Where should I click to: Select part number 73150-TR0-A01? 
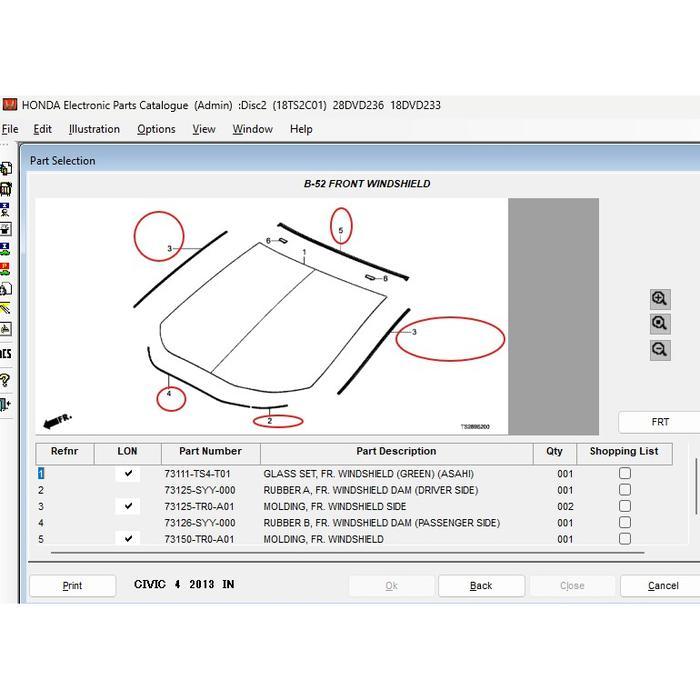(x=199, y=539)
